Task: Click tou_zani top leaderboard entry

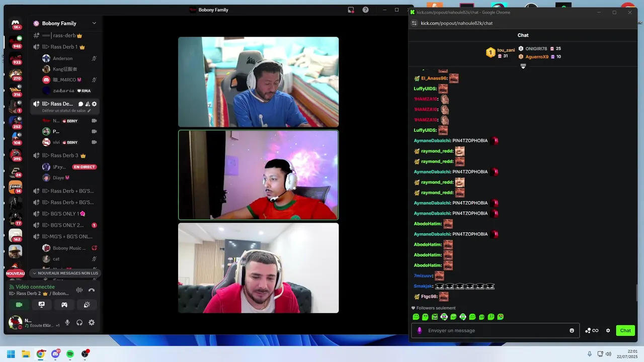Action: [x=501, y=53]
